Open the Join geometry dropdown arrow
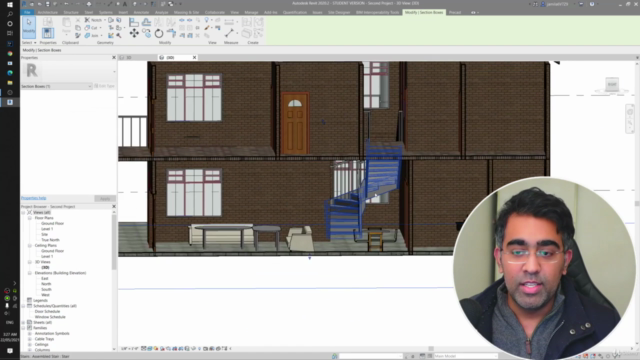The height and width of the screenshot is (360, 640). click(102, 36)
